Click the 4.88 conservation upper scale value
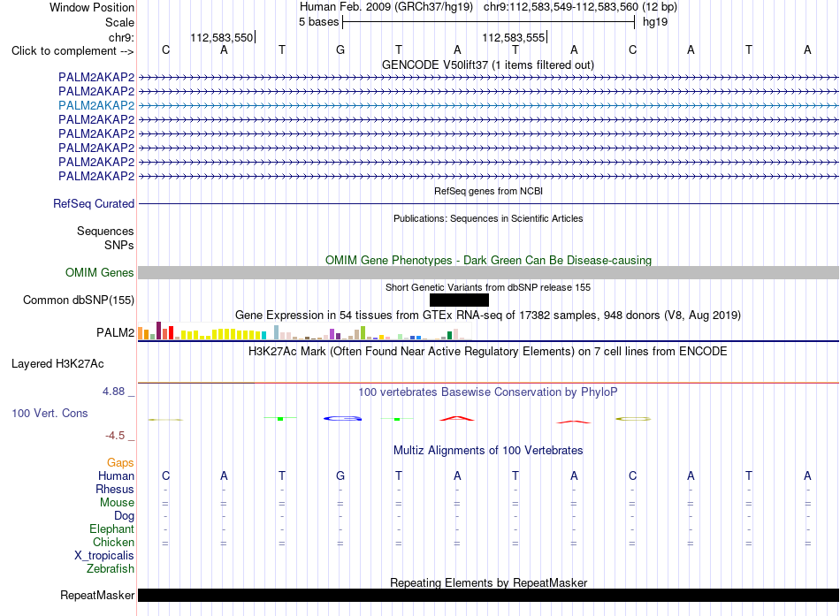Viewport: 840px width, 616px height. coord(113,392)
